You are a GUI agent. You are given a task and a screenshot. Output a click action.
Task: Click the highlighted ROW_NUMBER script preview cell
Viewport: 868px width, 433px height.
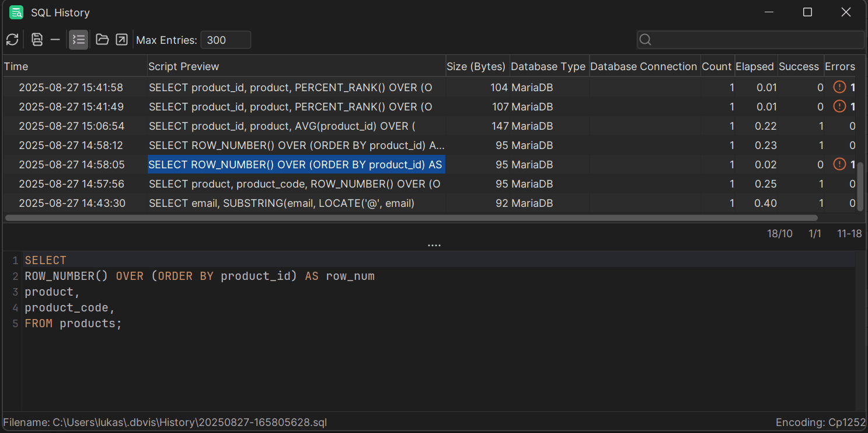pos(296,165)
